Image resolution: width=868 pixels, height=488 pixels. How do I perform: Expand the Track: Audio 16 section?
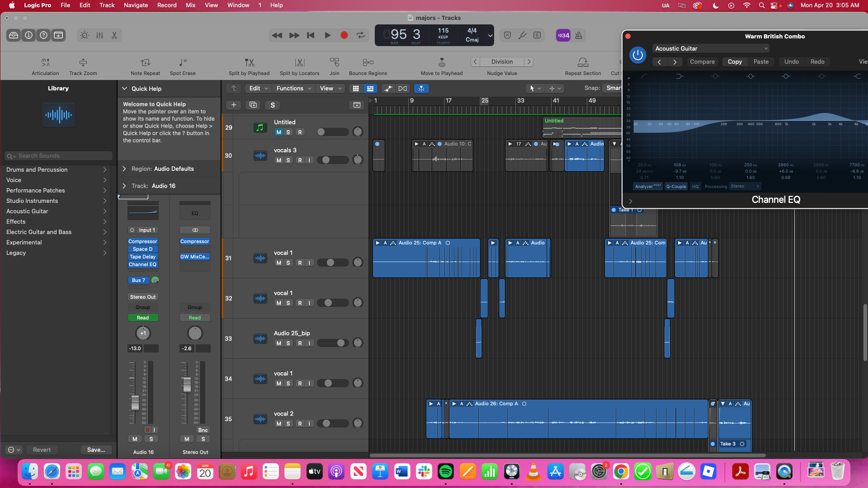[x=124, y=186]
